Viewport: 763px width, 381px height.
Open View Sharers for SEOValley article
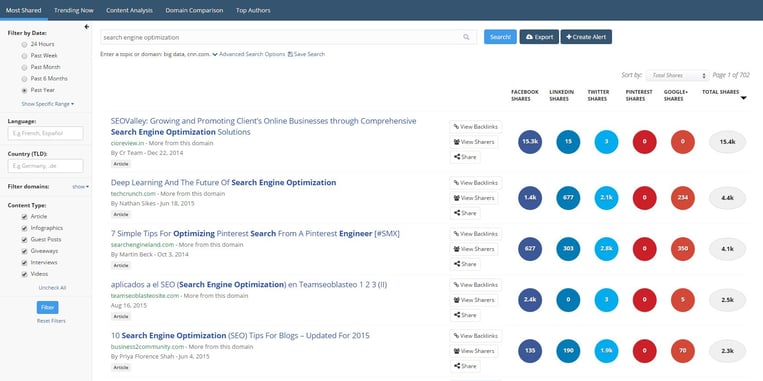click(473, 142)
